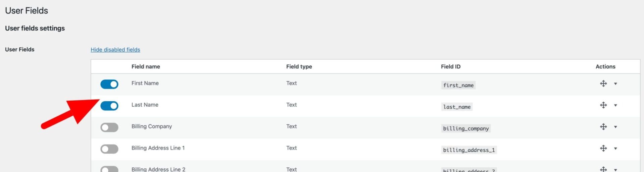
Task: Click the billing_company field ID code
Action: click(x=466, y=128)
